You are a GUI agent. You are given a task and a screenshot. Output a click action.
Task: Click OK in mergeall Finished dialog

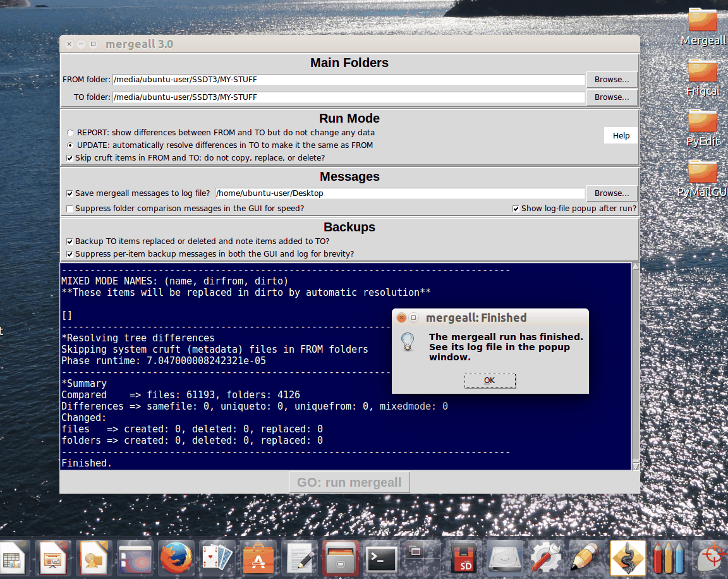pos(490,381)
